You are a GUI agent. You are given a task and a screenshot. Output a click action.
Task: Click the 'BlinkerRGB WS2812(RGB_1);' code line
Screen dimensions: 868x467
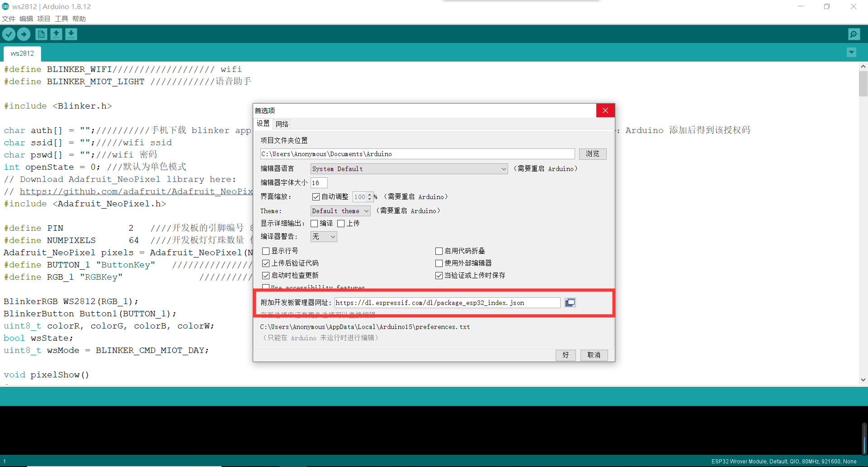pos(71,301)
